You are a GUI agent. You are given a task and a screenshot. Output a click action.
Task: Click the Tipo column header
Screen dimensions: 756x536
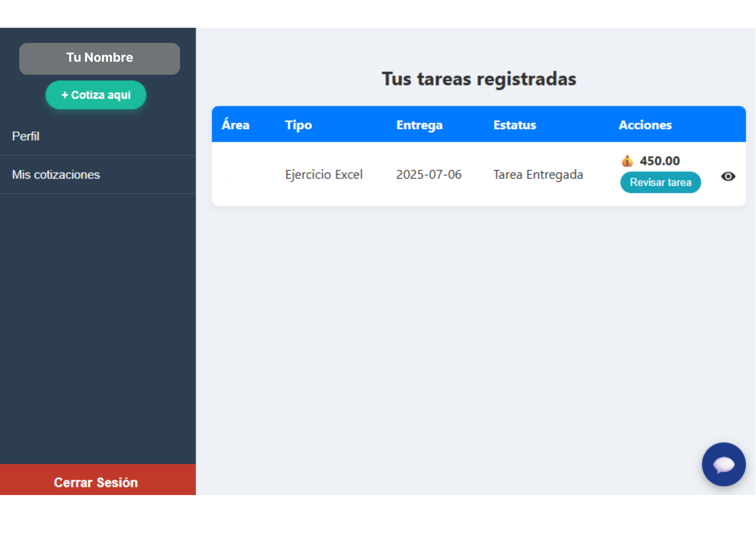(x=299, y=125)
